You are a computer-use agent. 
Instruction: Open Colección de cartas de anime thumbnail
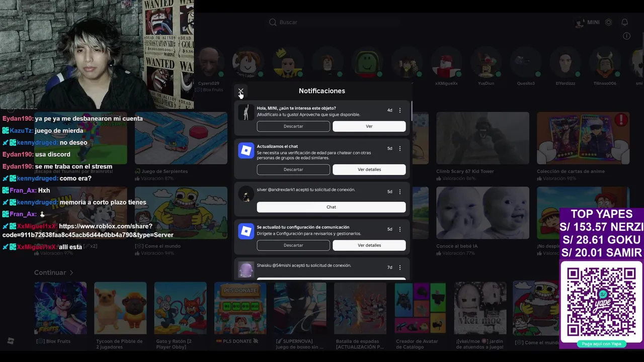pyautogui.click(x=583, y=138)
